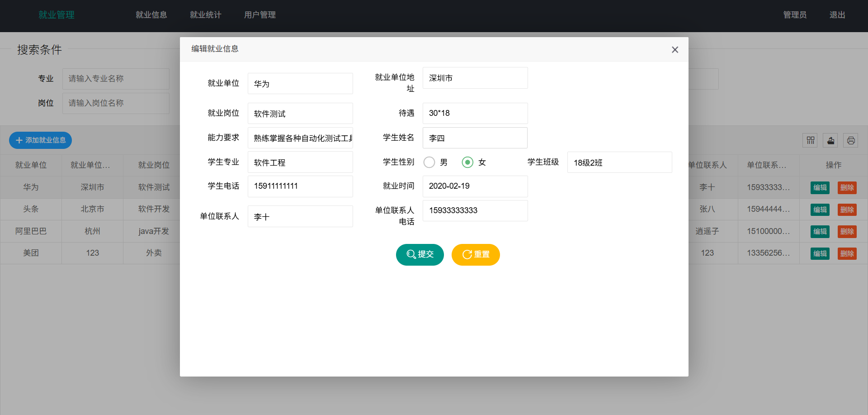Click the 请输入专业名称 search field
Viewport: 868px width, 415px height.
(x=116, y=78)
